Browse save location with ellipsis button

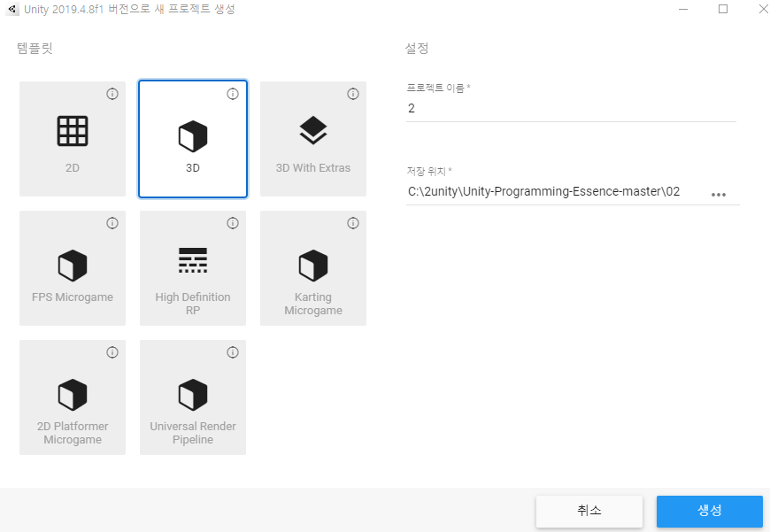tap(719, 195)
